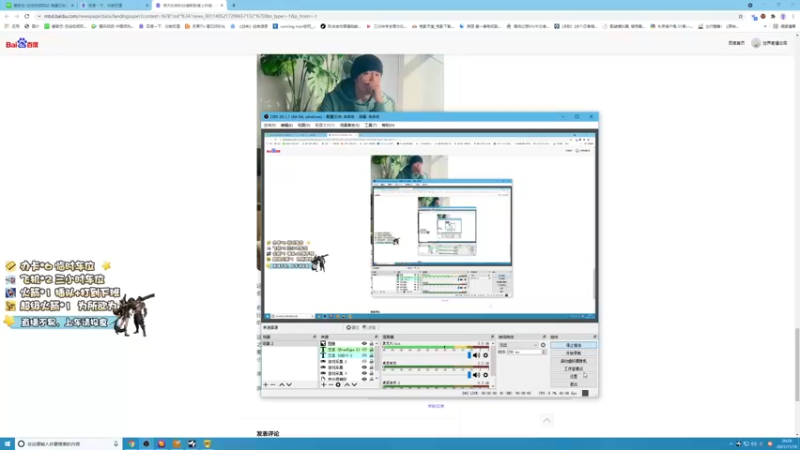
Task: Open the Windows Start menu
Action: pos(7,444)
